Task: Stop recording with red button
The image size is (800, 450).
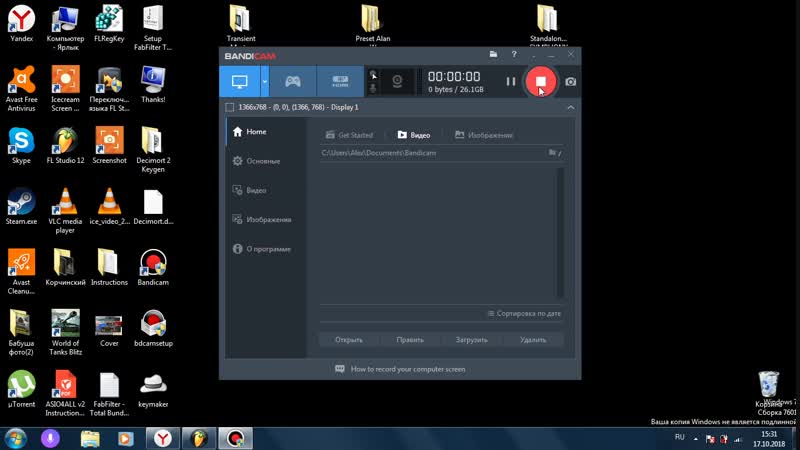Action: pos(540,81)
